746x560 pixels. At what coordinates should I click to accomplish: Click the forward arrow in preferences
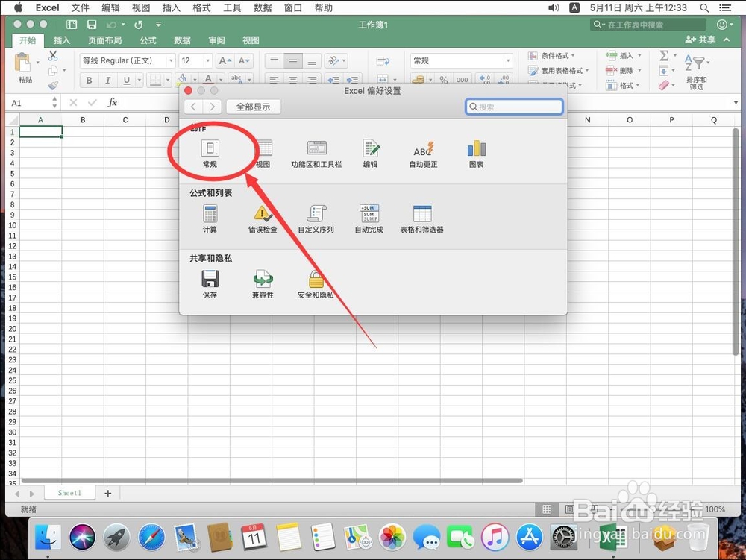[x=212, y=107]
